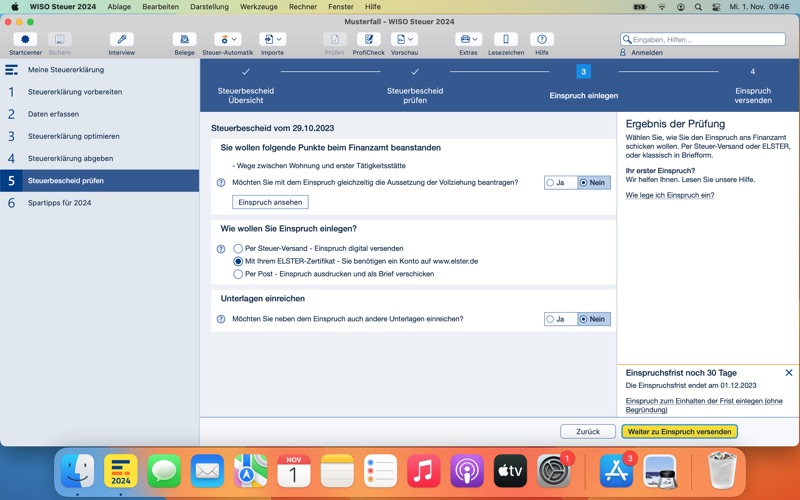This screenshot has width=800, height=500.
Task: Select Steuerbescheid prüfen in sidebar
Action: coord(99,181)
